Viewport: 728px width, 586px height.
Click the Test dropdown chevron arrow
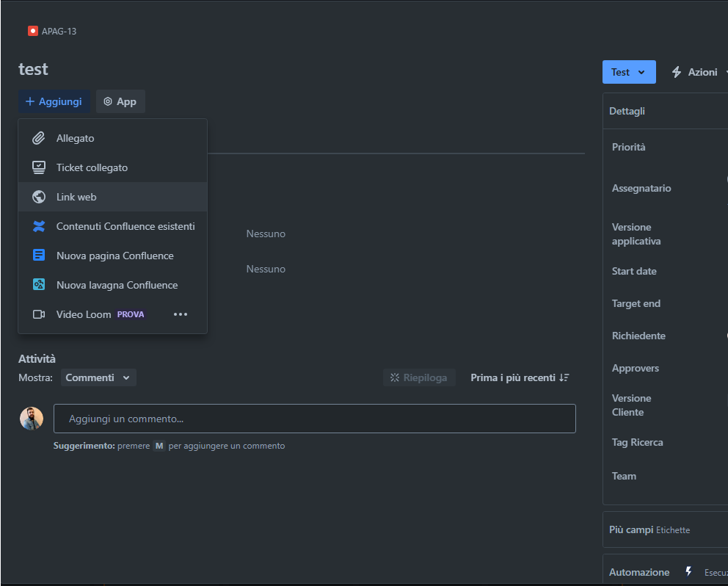(x=641, y=72)
